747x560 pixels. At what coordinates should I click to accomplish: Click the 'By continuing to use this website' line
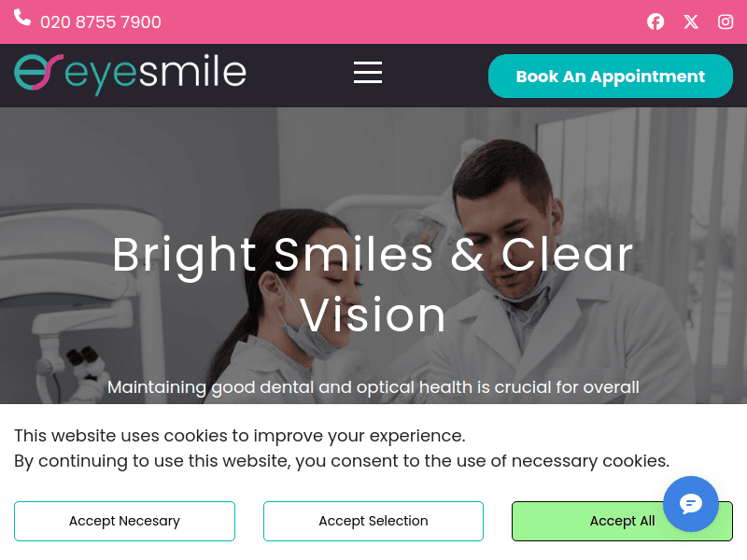[342, 461]
